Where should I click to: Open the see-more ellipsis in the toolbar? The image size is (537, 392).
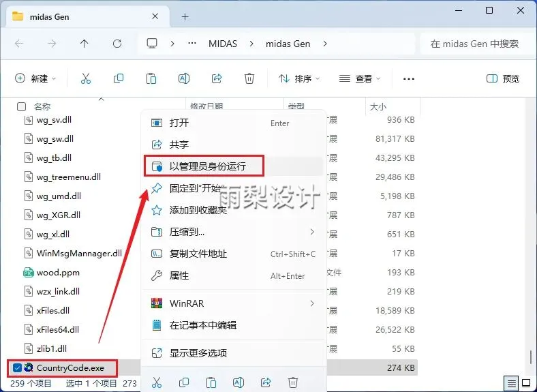[409, 79]
